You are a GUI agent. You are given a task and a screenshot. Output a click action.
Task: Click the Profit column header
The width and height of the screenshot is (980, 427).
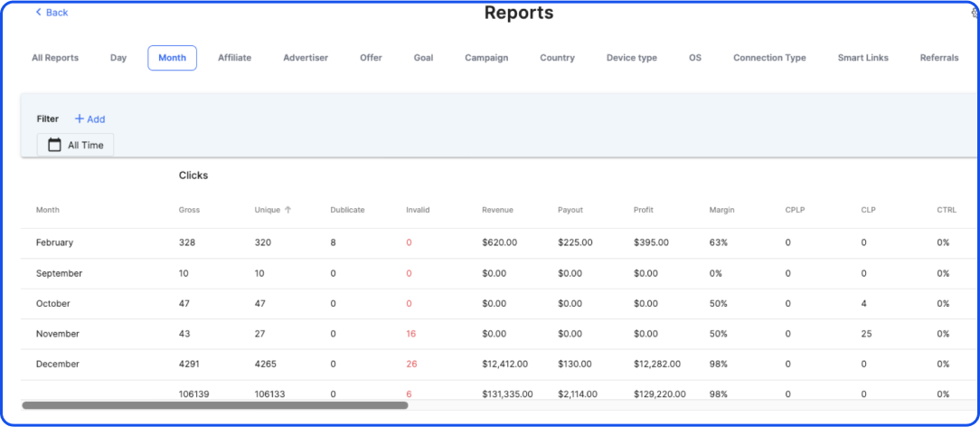coord(643,210)
